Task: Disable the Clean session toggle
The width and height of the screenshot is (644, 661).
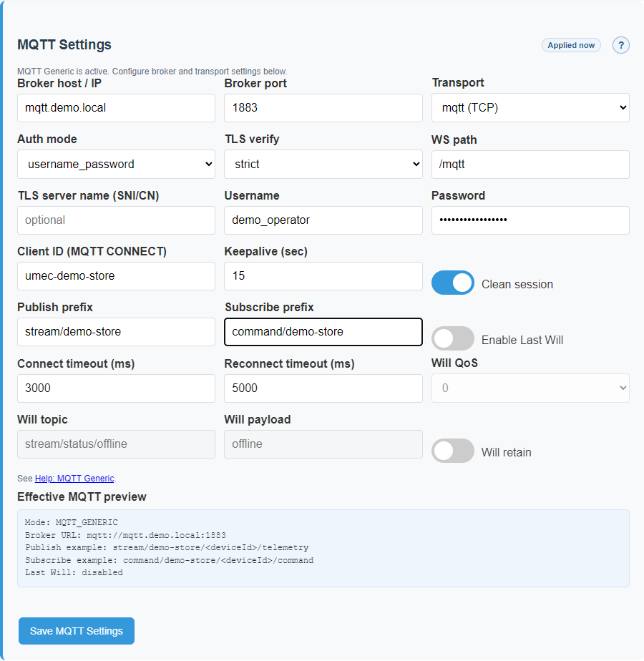Action: click(452, 283)
